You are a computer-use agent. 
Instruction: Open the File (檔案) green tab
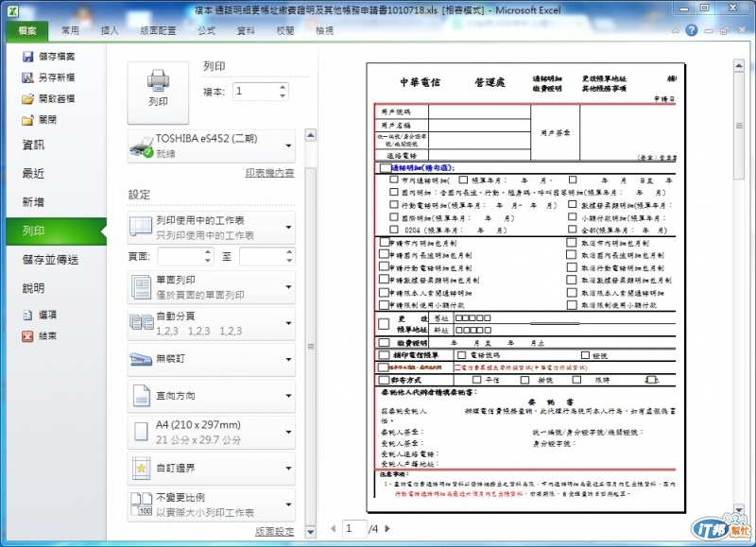pos(27,31)
